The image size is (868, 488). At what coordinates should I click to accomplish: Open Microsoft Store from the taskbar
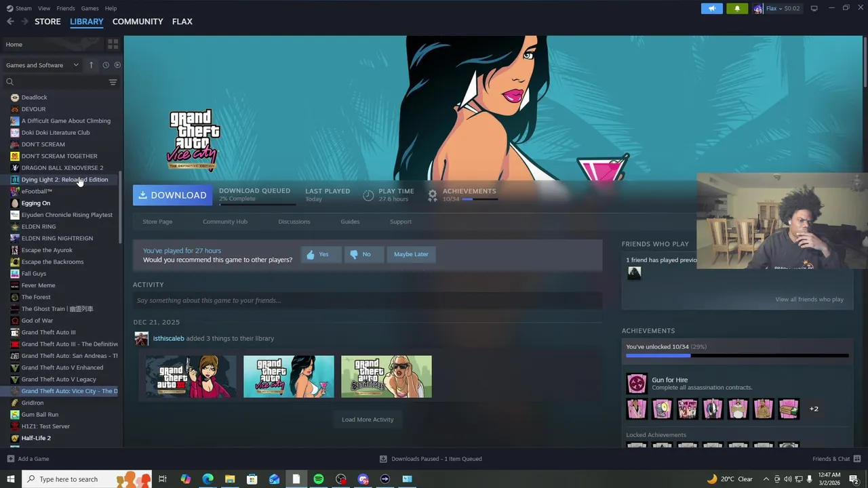(x=252, y=479)
